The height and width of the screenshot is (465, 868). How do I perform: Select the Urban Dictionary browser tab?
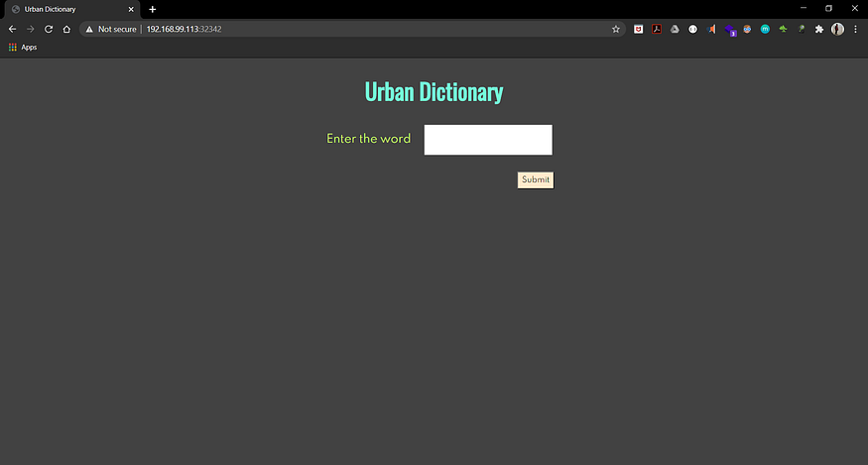72,9
